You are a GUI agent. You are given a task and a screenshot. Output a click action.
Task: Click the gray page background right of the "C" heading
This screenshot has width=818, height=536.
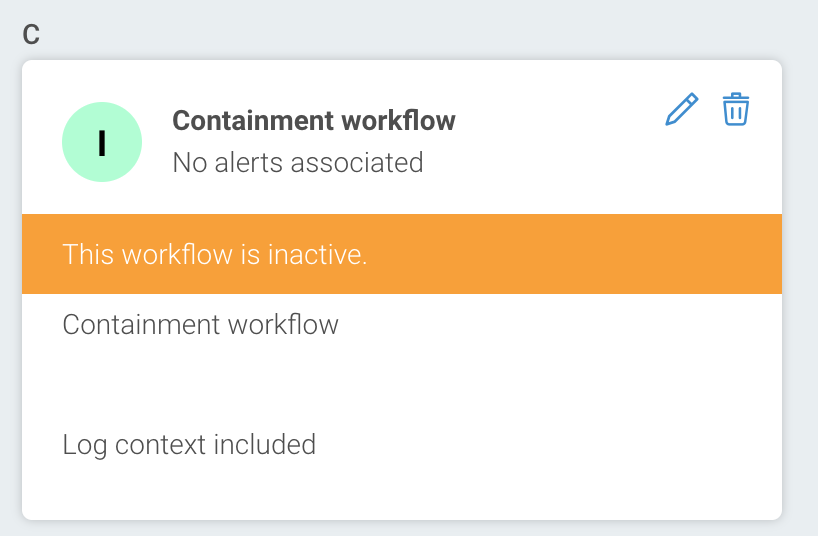click(400, 30)
